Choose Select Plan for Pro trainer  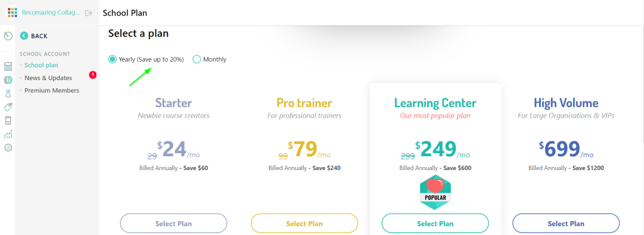click(304, 224)
